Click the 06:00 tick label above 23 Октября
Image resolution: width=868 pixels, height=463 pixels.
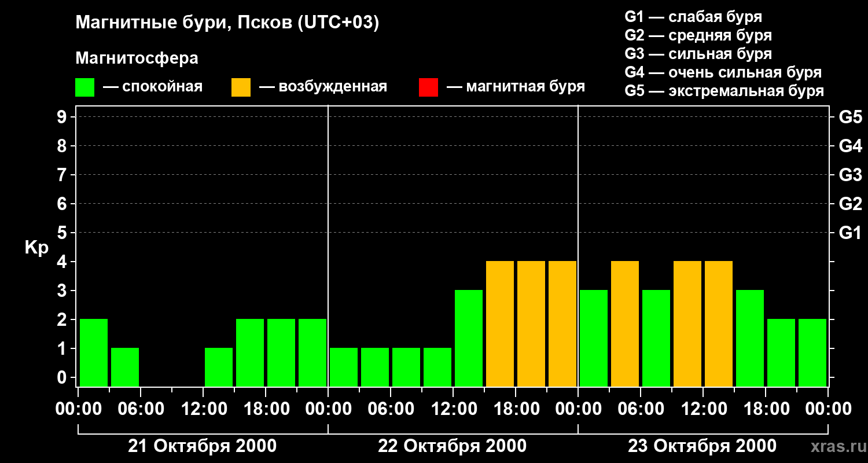(641, 409)
